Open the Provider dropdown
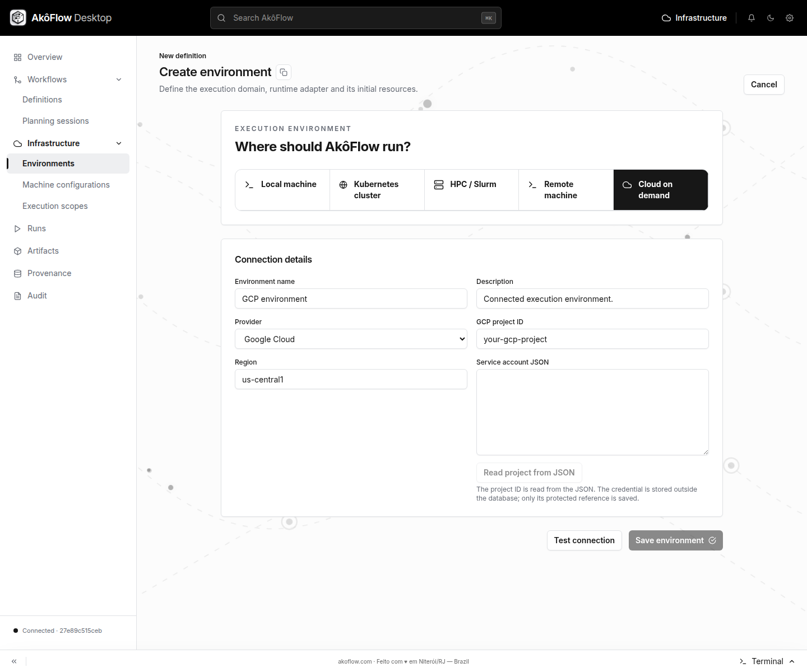This screenshot has width=807, height=672. [351, 339]
